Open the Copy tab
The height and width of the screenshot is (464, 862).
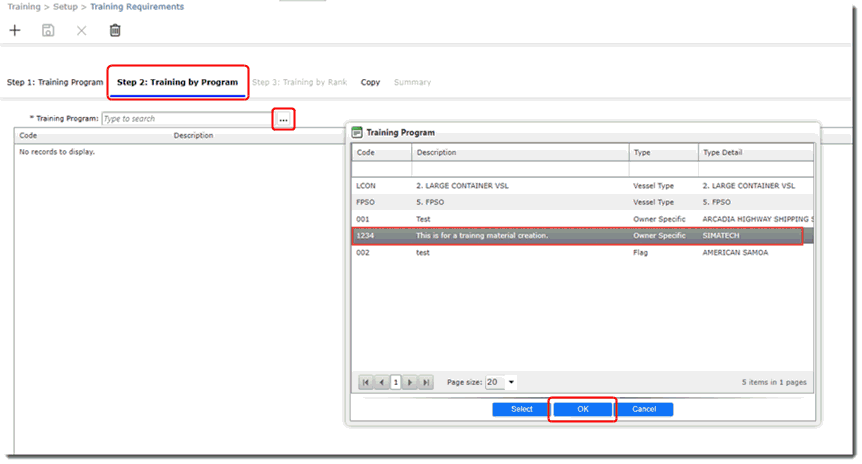click(370, 82)
